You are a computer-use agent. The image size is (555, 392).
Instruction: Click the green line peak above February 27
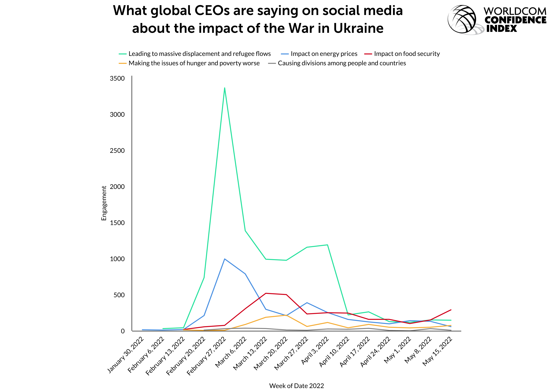225,88
